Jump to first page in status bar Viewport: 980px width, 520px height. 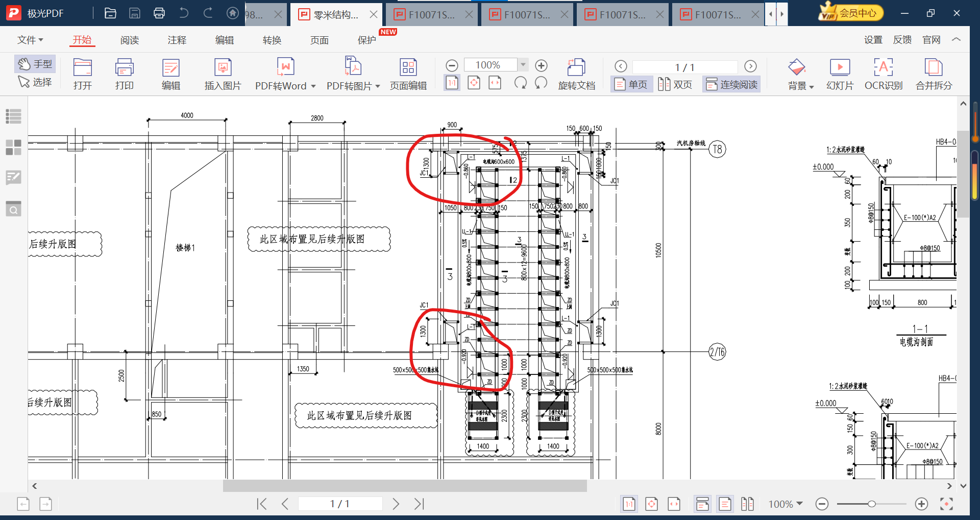(x=262, y=504)
